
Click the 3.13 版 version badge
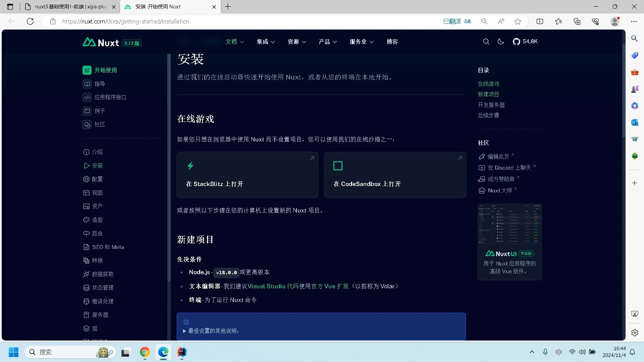pyautogui.click(x=131, y=43)
